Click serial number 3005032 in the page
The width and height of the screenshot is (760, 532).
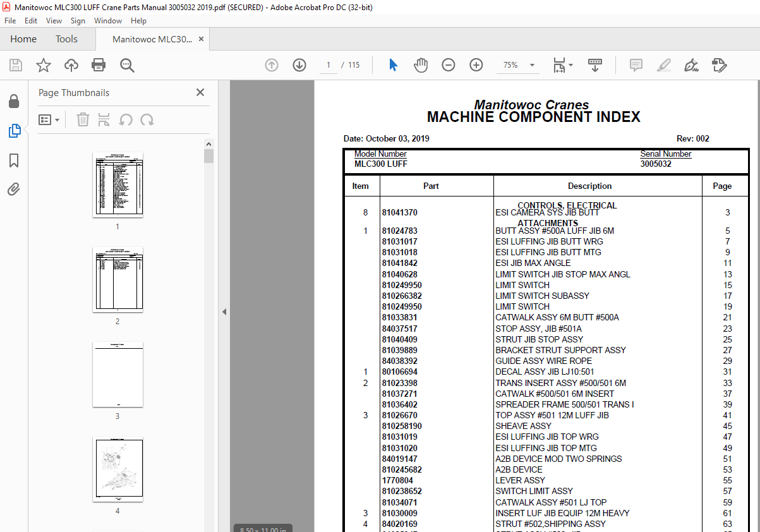(656, 164)
